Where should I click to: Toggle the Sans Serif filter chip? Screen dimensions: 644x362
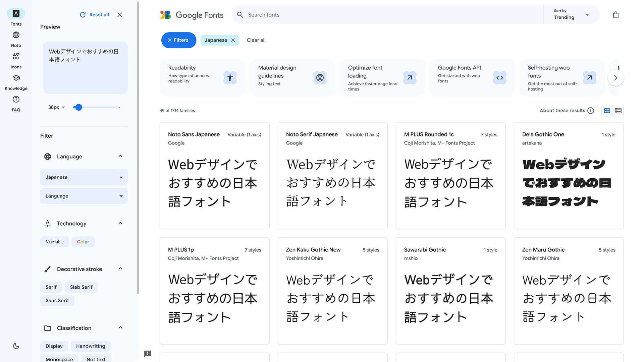point(57,301)
